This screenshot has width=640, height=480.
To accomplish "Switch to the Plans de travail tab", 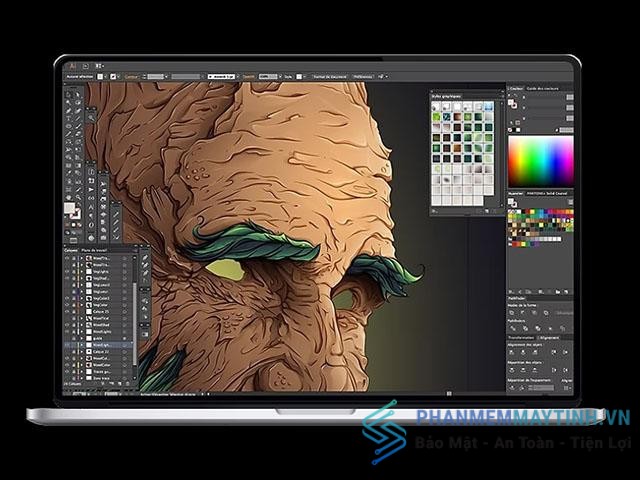I will pyautogui.click(x=94, y=250).
